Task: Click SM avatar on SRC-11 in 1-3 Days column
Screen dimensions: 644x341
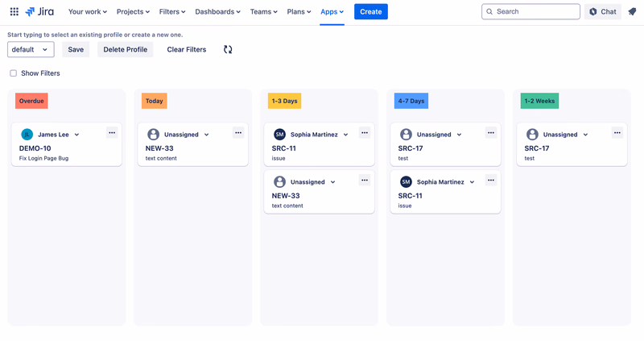Action: pyautogui.click(x=279, y=135)
